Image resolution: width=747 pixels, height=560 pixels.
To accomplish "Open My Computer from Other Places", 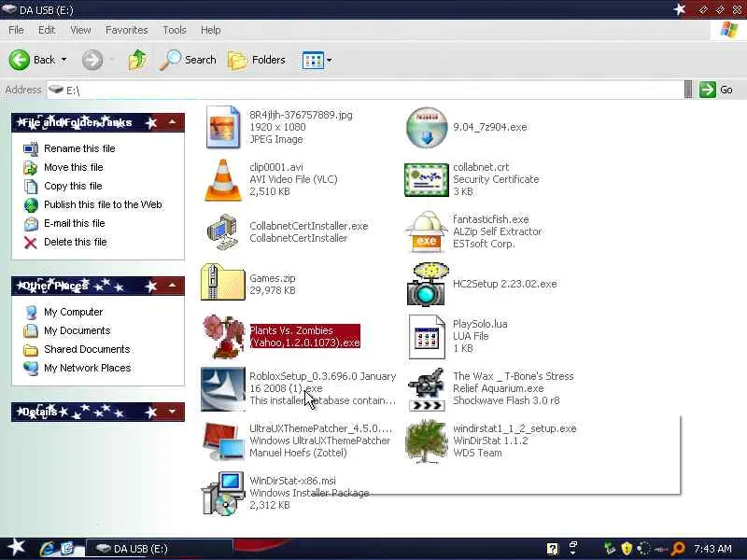I will 74,312.
